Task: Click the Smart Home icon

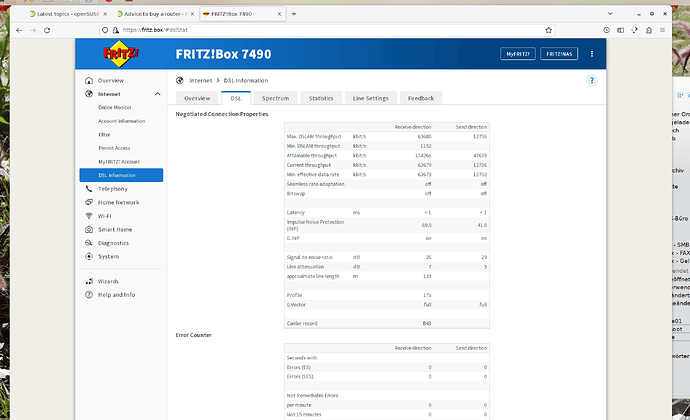Action: 89,229
